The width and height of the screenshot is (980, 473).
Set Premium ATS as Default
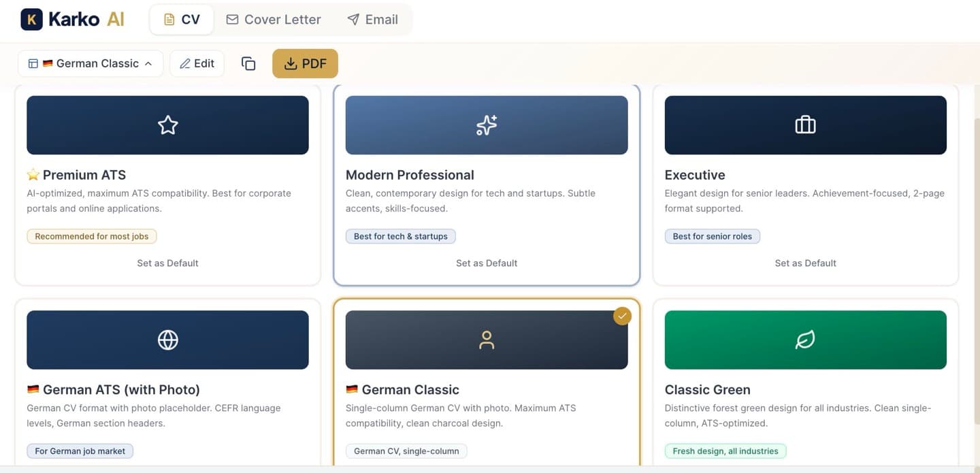167,263
